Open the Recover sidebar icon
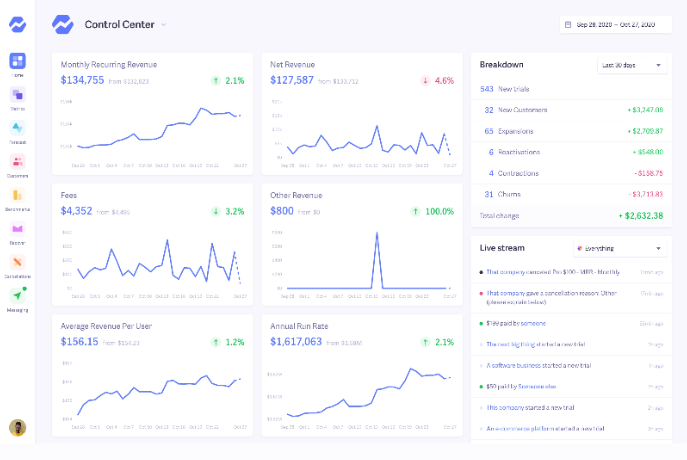This screenshot has width=687, height=460. [18, 228]
